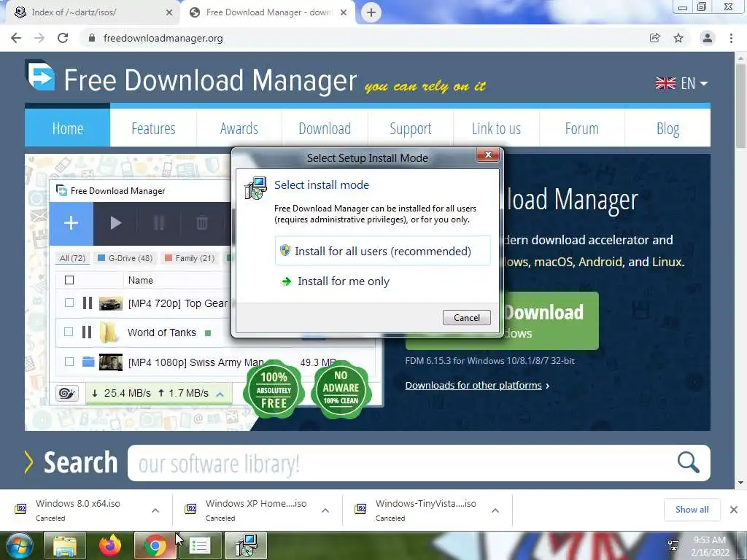The height and width of the screenshot is (560, 747).
Task: Bookmark this page with the star icon
Action: tap(678, 38)
